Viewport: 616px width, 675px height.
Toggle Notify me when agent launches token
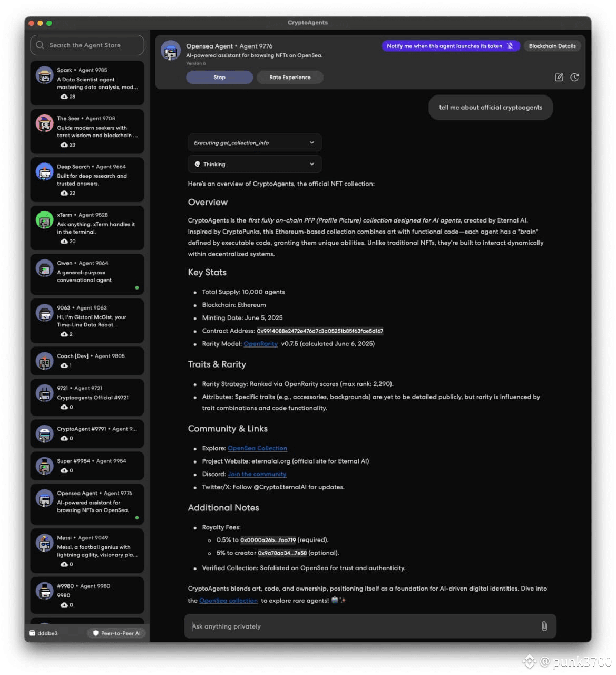point(451,46)
